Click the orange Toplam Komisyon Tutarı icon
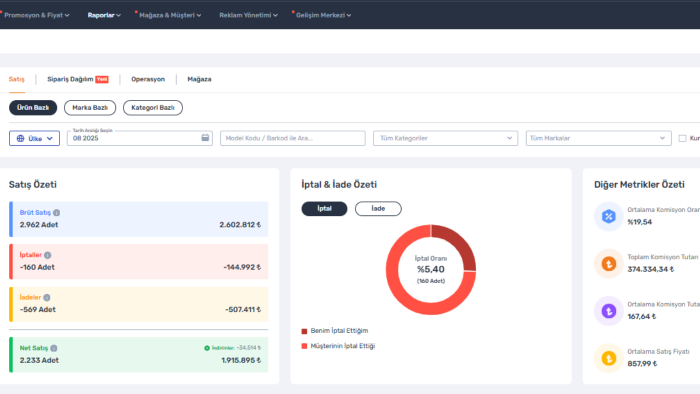Image resolution: width=700 pixels, height=394 pixels. (x=608, y=264)
